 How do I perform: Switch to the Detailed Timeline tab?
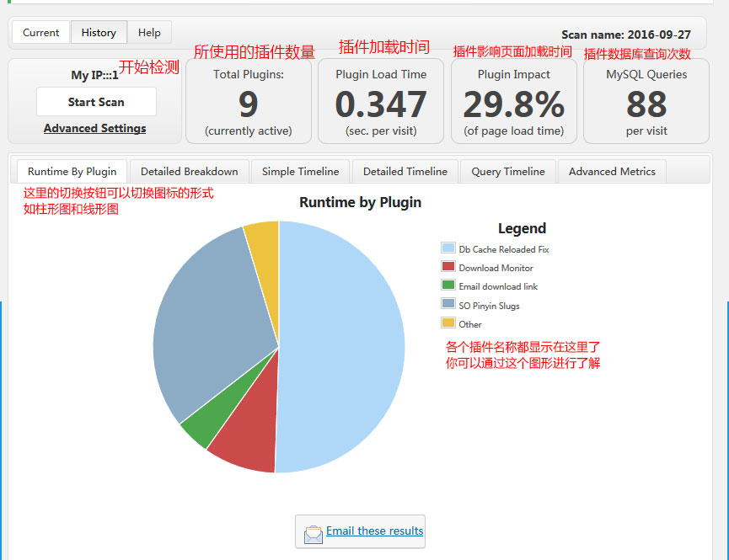[x=405, y=170]
